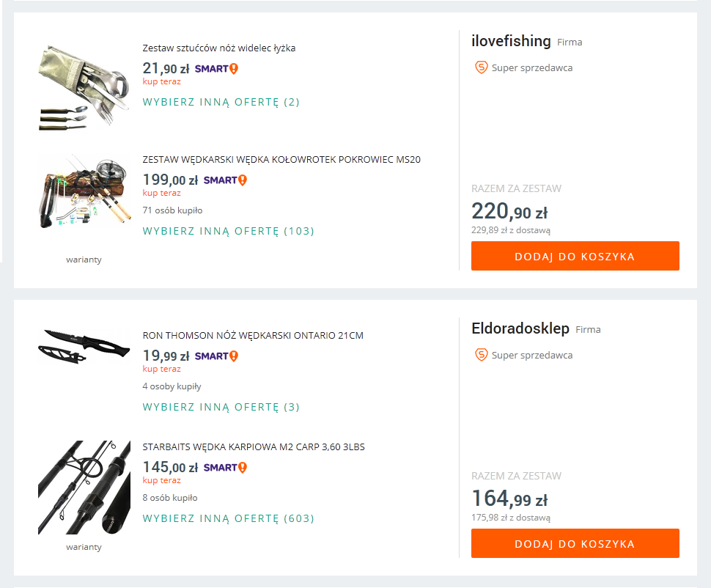
Task: Expand other offers (3) for Ron Thomson knife
Action: click(x=221, y=407)
